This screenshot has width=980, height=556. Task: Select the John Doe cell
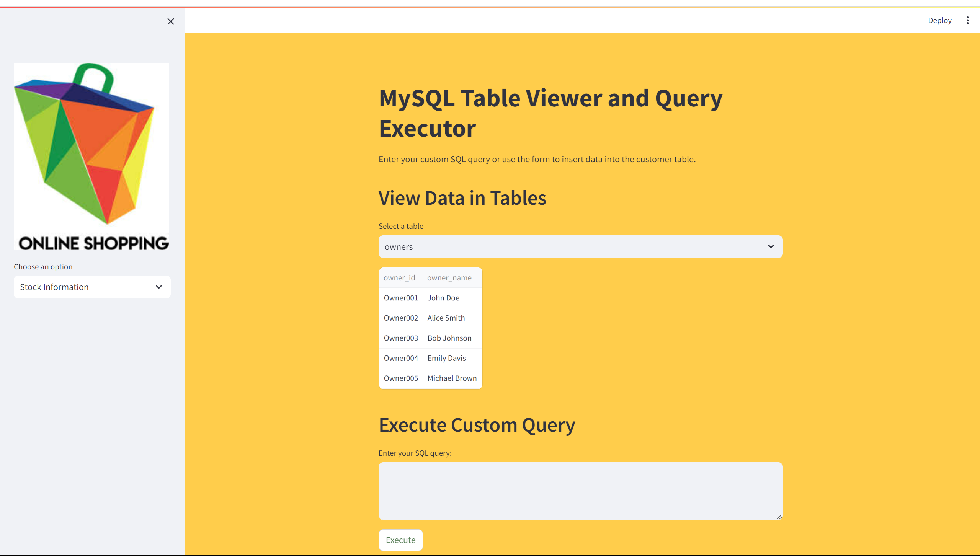pos(443,298)
